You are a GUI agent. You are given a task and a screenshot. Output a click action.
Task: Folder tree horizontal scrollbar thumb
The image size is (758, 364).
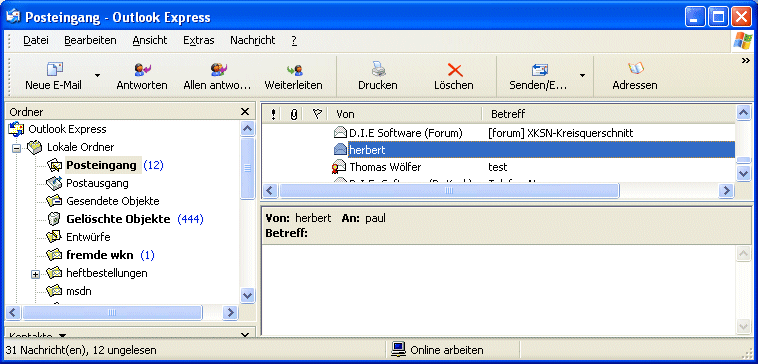click(x=112, y=312)
